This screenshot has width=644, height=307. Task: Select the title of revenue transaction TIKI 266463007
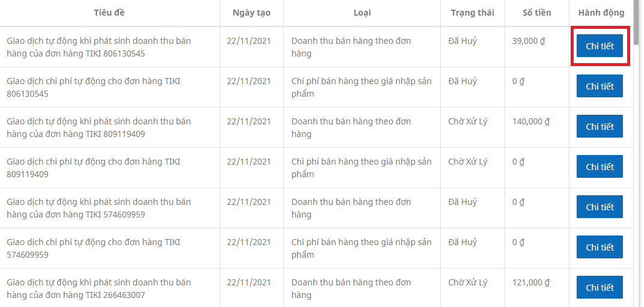click(x=99, y=288)
